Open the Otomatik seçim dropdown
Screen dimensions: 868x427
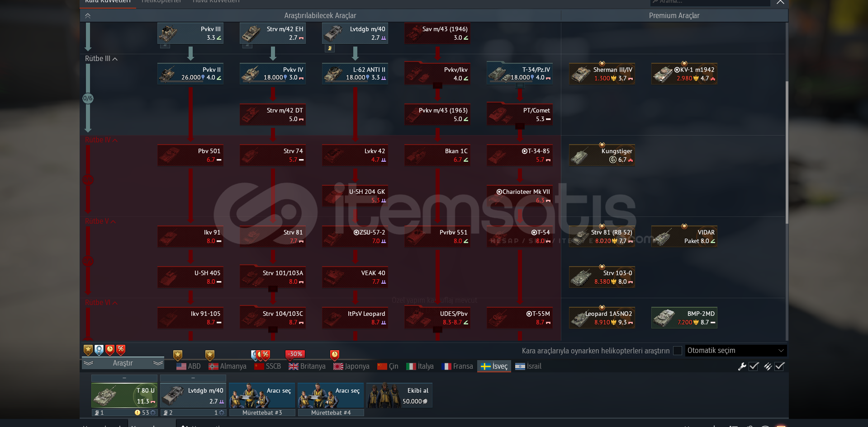tap(735, 351)
